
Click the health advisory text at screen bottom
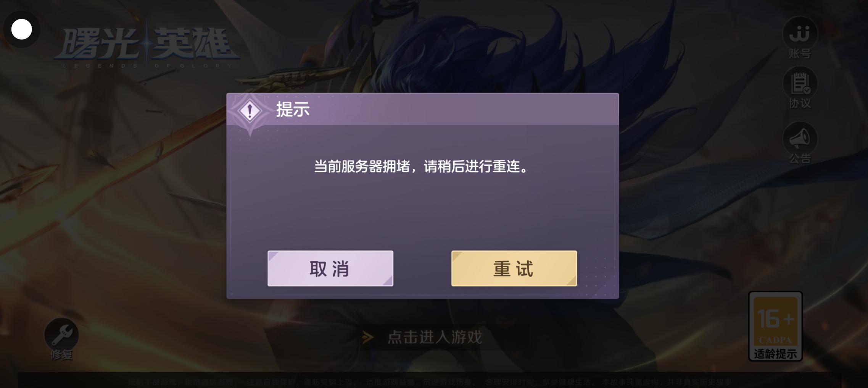[x=430, y=382]
